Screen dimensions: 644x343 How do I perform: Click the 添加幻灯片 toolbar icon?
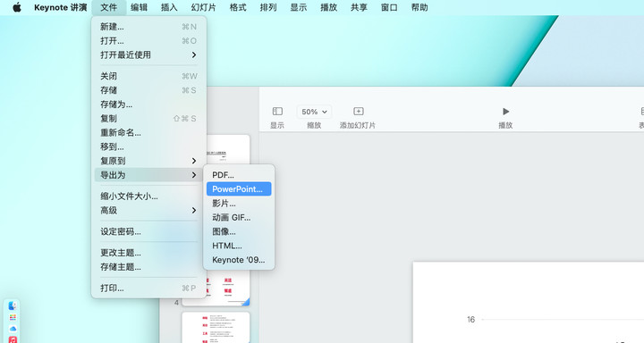(x=358, y=111)
